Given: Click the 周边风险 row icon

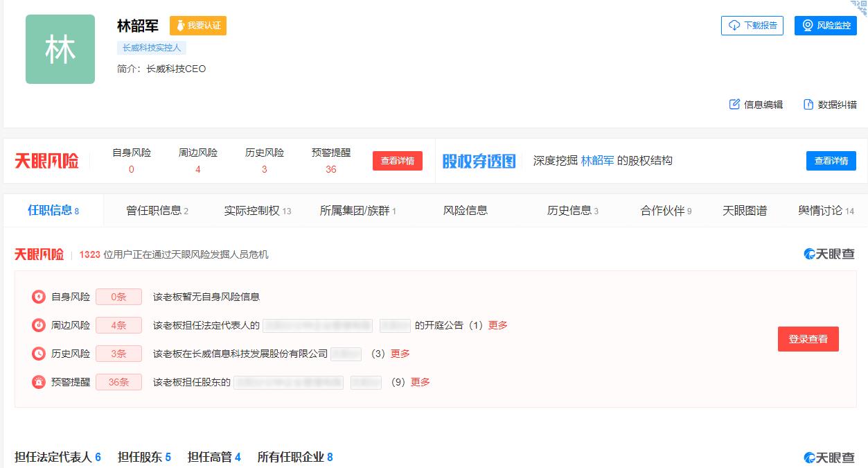Looking at the screenshot, I should click(x=39, y=325).
